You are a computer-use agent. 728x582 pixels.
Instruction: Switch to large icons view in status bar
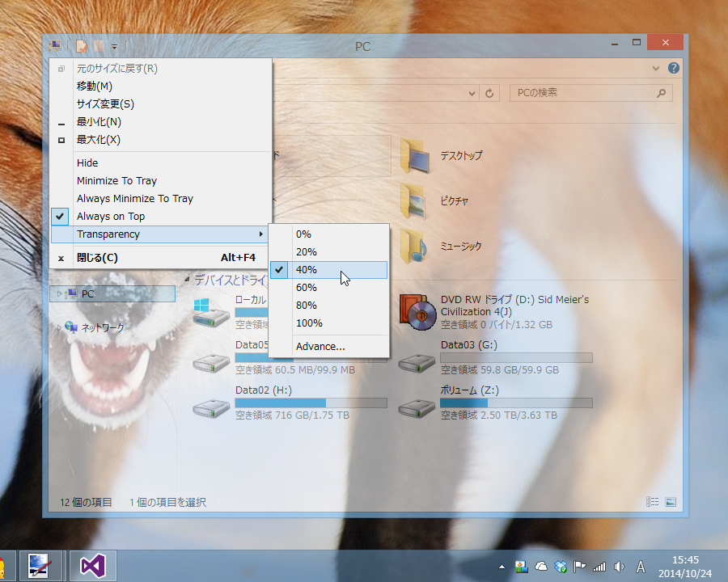pyautogui.click(x=671, y=502)
